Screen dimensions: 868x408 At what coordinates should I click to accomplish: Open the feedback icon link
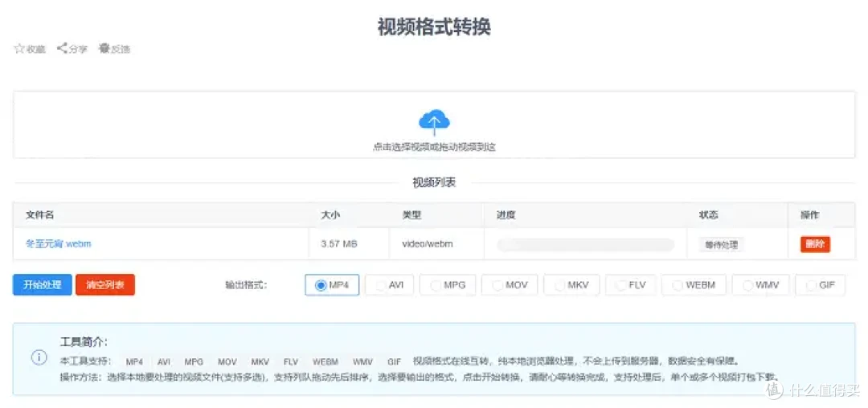point(104,49)
